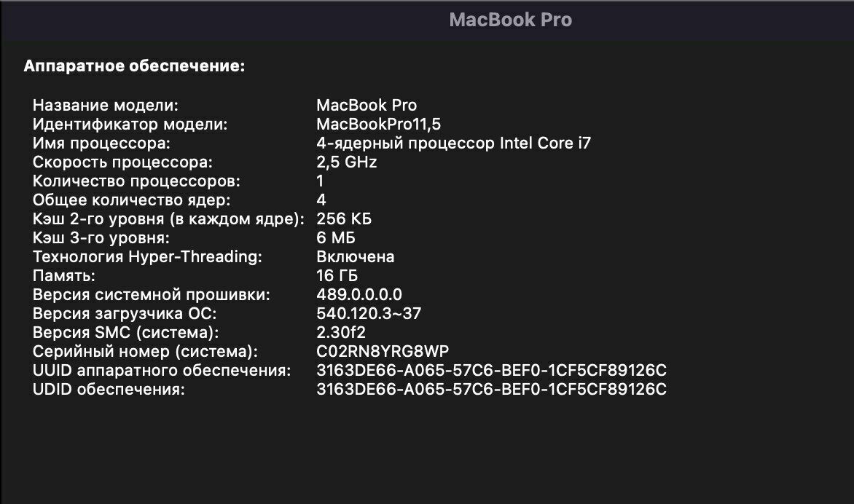Select the 16 ГБ memory value
854x504 pixels.
pos(337,275)
